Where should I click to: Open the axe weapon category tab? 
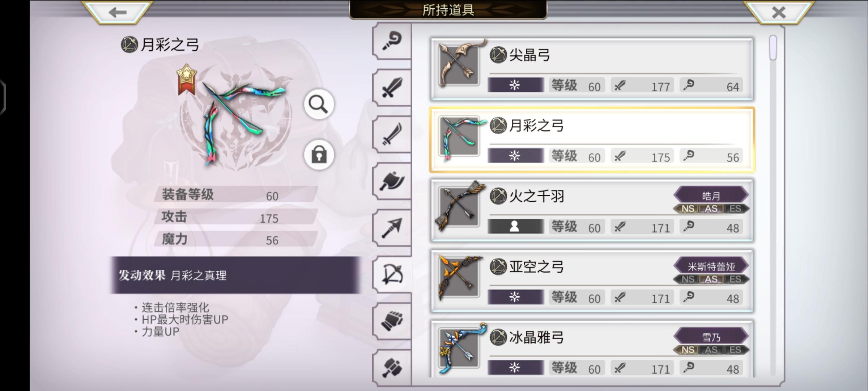(392, 181)
